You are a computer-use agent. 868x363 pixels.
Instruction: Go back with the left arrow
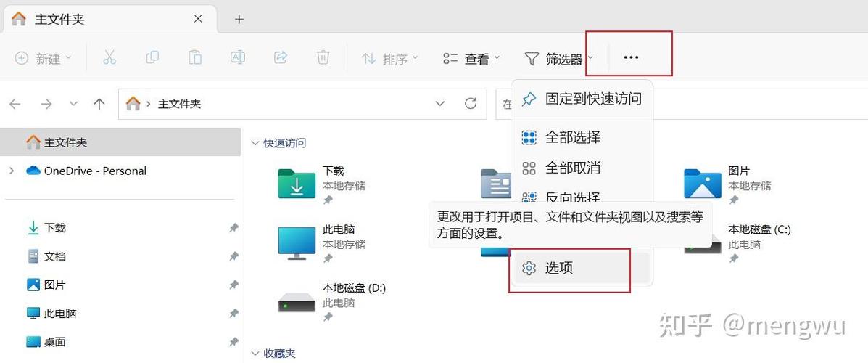point(15,104)
